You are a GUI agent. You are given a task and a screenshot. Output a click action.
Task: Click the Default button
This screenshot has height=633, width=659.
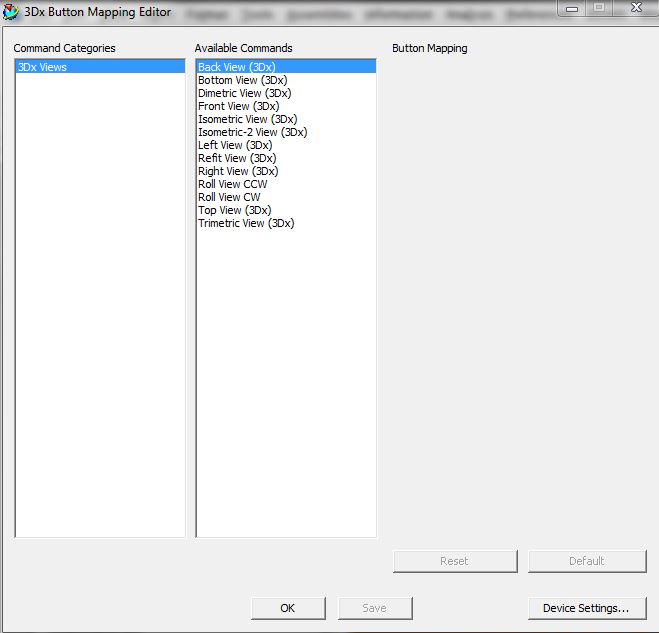click(x=587, y=561)
